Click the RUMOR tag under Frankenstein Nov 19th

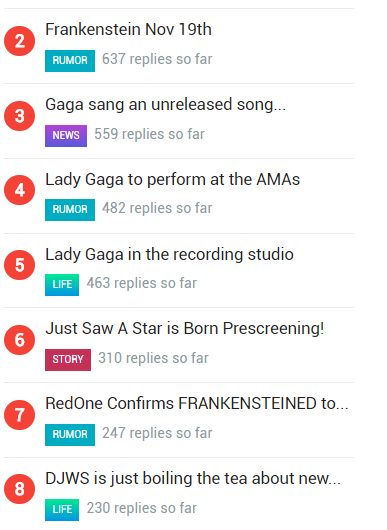70,61
